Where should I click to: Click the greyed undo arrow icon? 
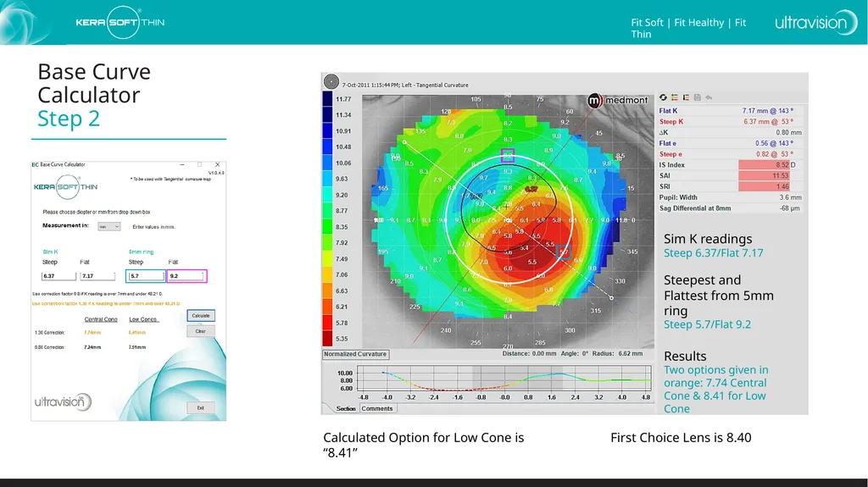(709, 97)
